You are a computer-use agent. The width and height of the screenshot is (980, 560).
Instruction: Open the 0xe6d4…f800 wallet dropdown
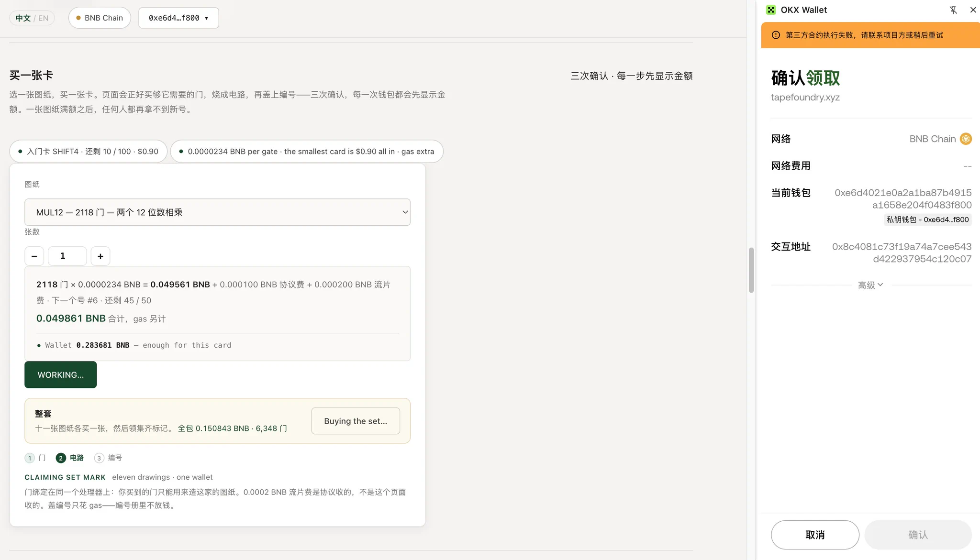(178, 18)
